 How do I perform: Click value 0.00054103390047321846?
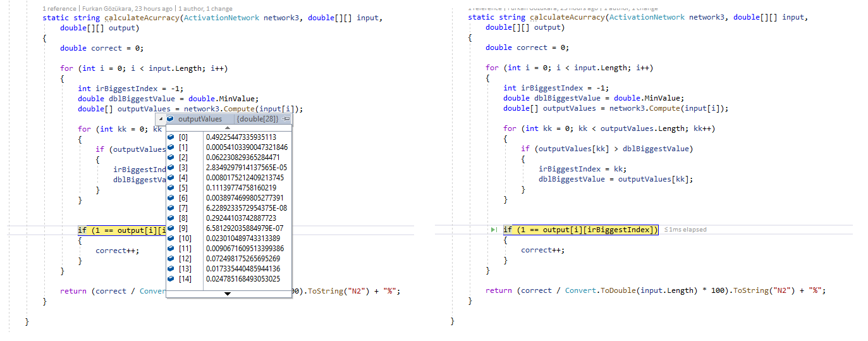[x=247, y=147]
